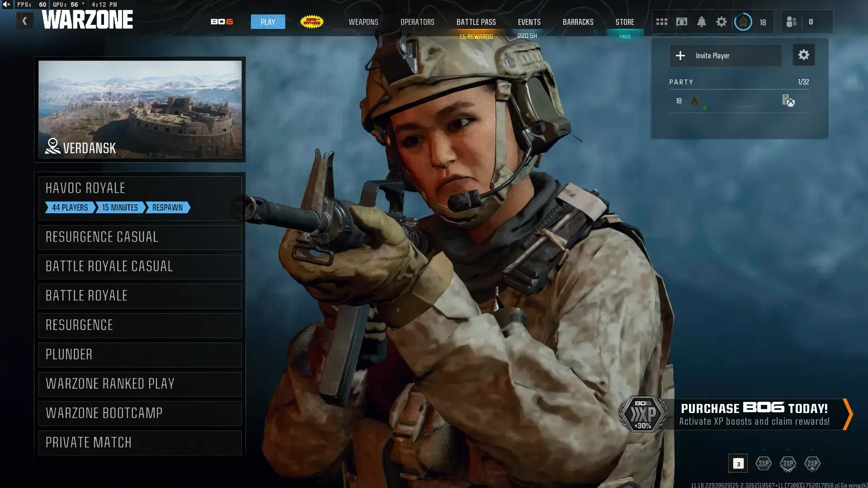Open the friends social icon
Screen dimensions: 868x488
pyautogui.click(x=791, y=22)
